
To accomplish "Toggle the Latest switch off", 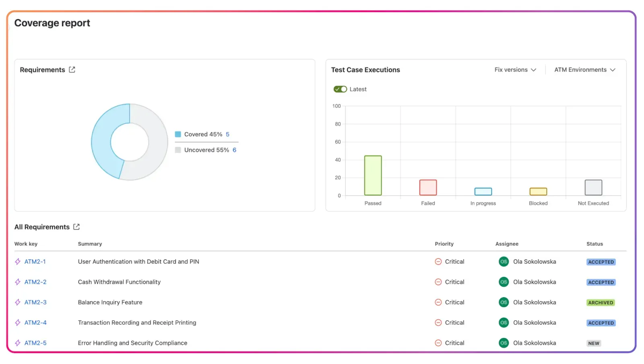I will click(340, 89).
